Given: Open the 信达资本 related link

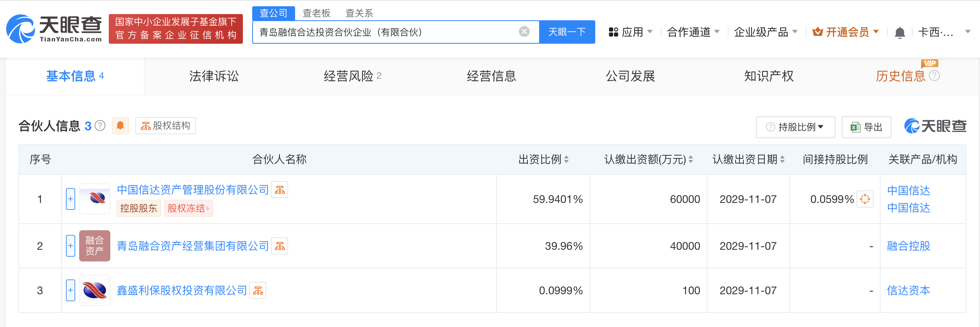Looking at the screenshot, I should [909, 290].
